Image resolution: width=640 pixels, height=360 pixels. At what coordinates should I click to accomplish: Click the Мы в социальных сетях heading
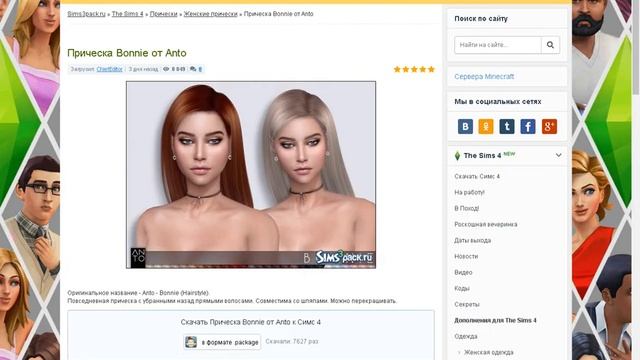pos(498,102)
